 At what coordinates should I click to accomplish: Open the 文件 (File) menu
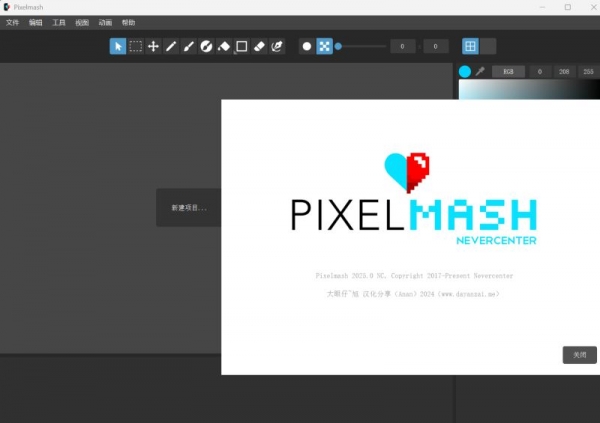point(12,23)
